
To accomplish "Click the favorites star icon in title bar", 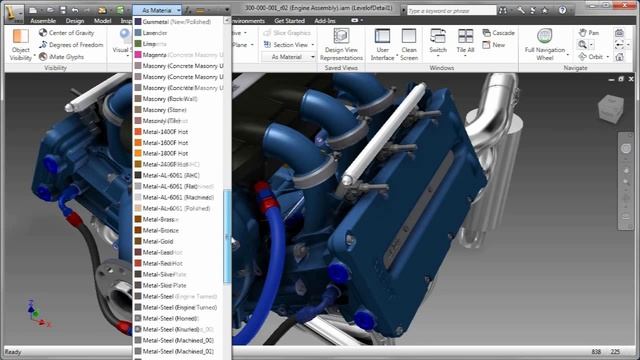I will [544, 11].
